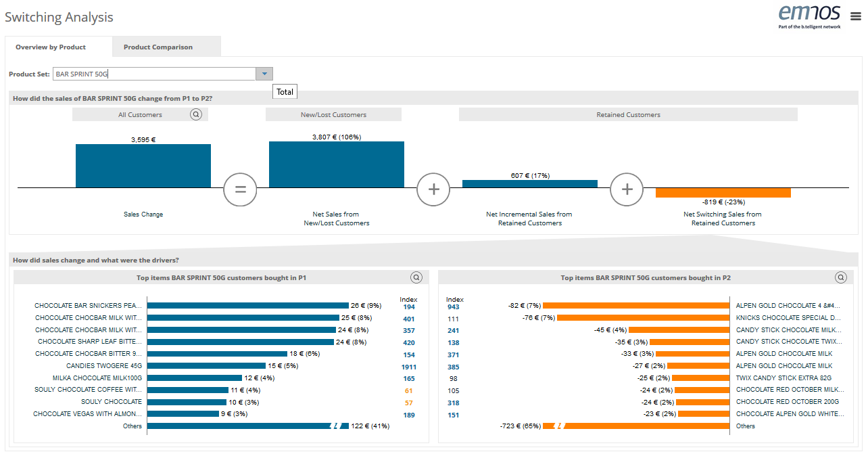Click the "18 € (6%)" value label
The width and height of the screenshot is (868, 454).
click(x=304, y=354)
